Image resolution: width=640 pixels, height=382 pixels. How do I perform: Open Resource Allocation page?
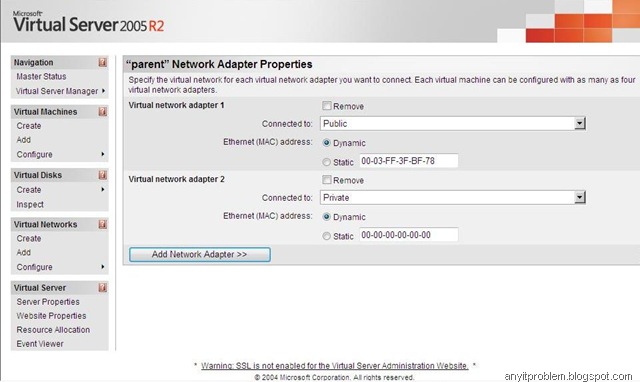point(53,330)
